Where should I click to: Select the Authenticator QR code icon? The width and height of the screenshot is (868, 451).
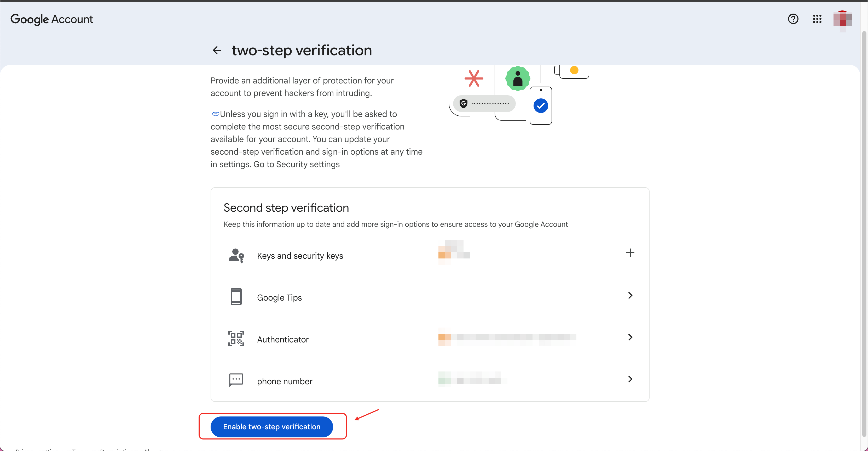coord(236,339)
